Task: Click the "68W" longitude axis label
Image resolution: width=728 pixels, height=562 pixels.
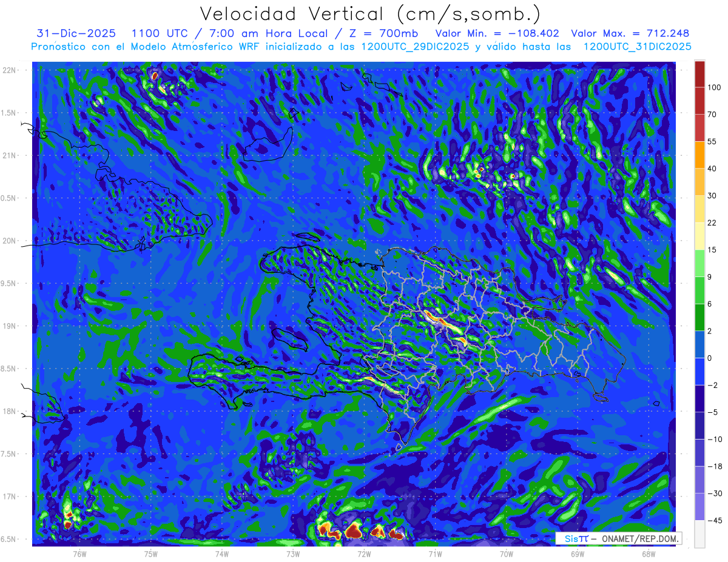Action: point(649,554)
